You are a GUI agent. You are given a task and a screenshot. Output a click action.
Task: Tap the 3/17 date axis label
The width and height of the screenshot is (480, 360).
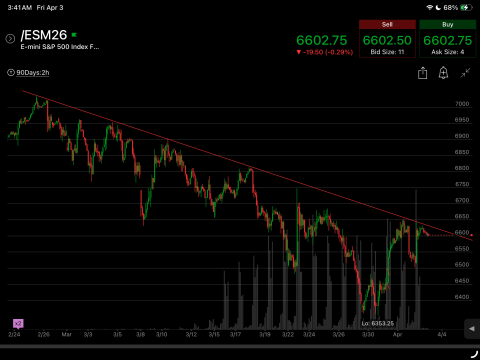click(x=235, y=334)
